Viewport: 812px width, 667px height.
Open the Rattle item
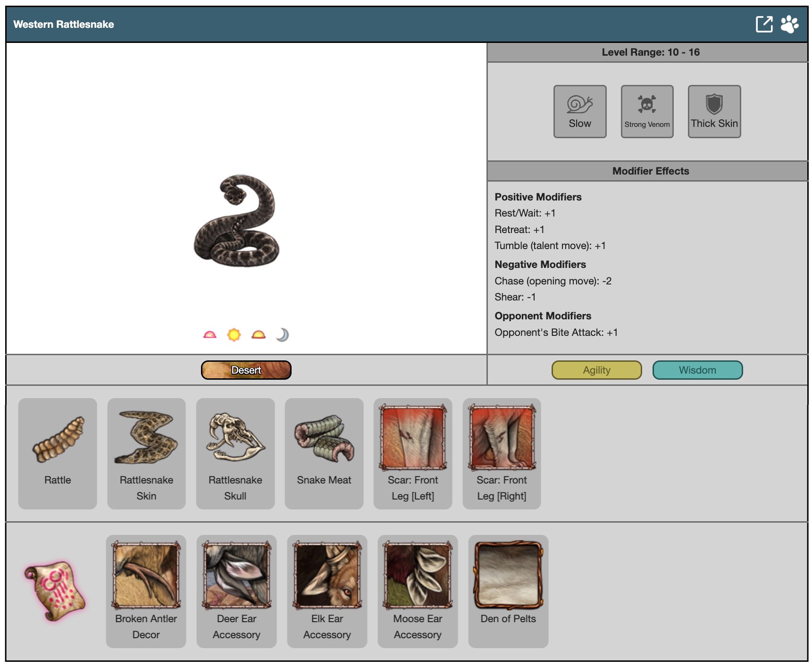58,453
